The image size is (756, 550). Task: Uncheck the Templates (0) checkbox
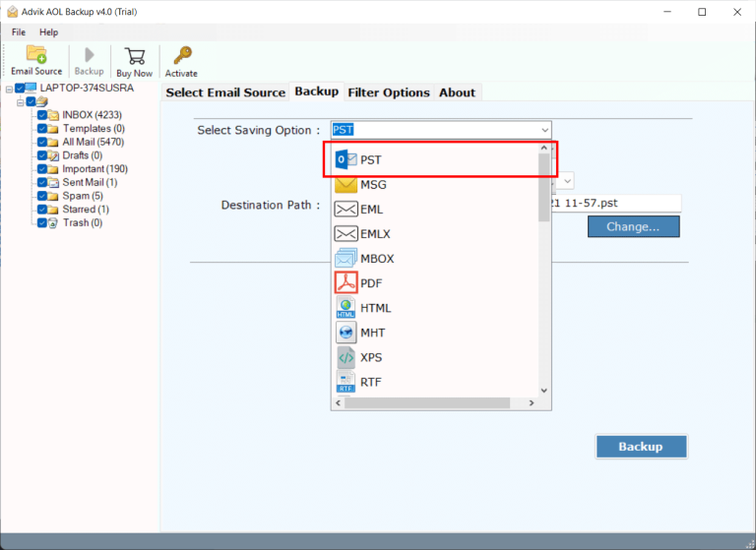(x=42, y=129)
